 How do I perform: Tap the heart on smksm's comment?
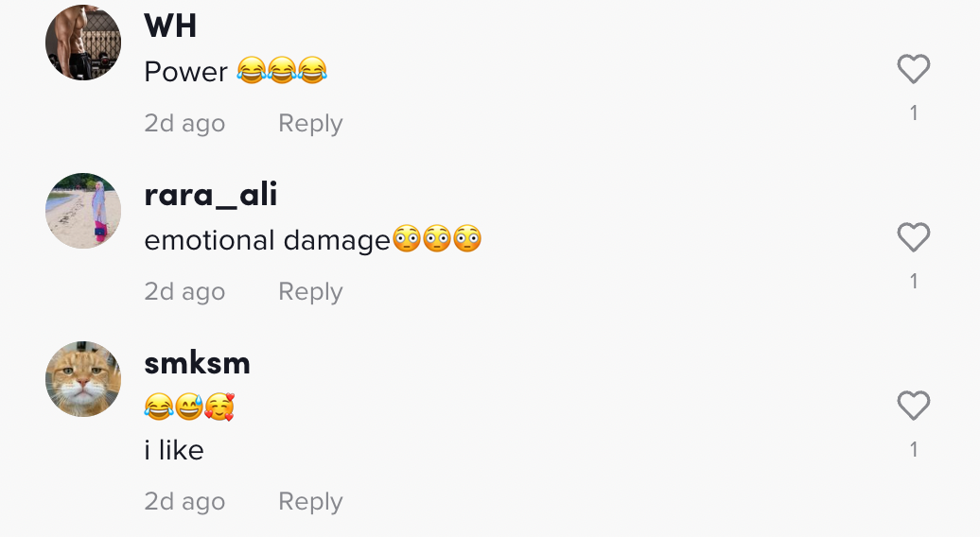click(x=914, y=406)
